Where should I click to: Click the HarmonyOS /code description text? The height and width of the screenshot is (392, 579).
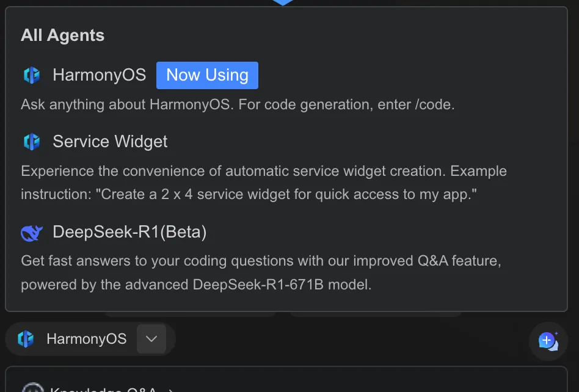coord(238,104)
